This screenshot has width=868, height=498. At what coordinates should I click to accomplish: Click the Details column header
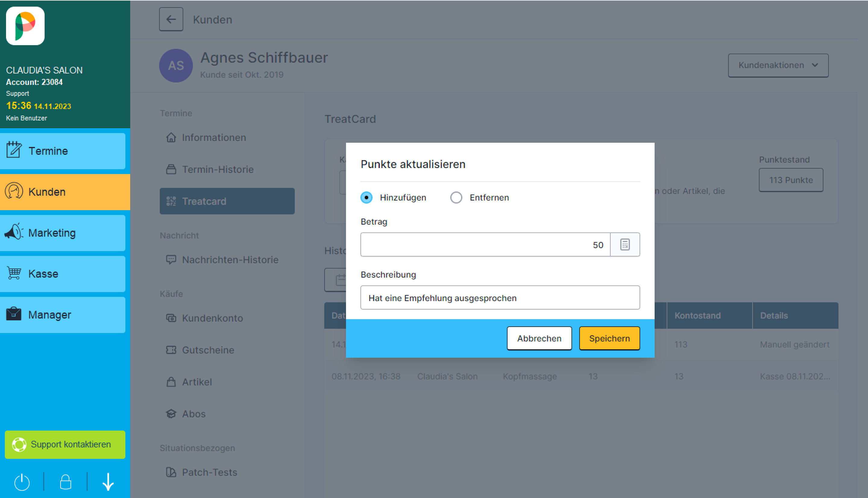pyautogui.click(x=795, y=315)
